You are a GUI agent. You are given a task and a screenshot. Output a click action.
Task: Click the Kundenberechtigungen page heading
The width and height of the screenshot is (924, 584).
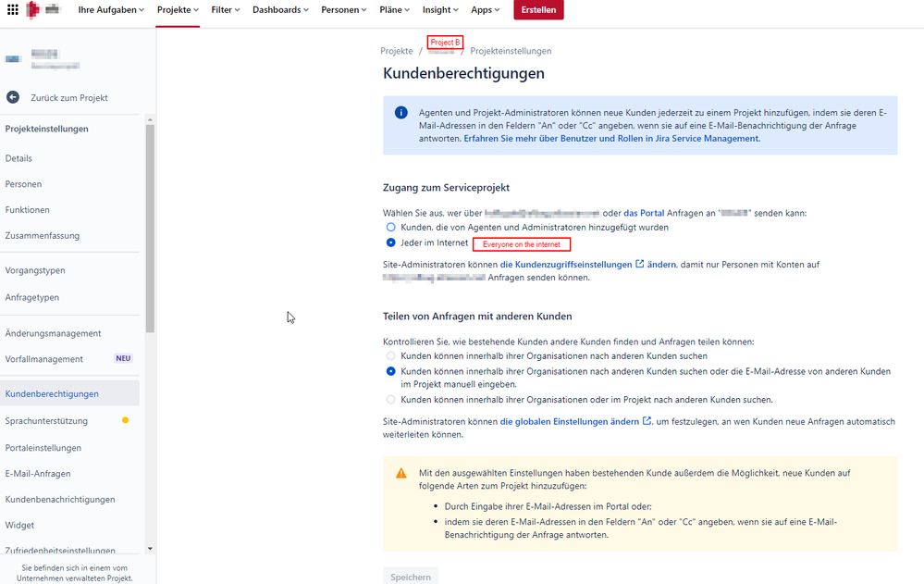463,73
